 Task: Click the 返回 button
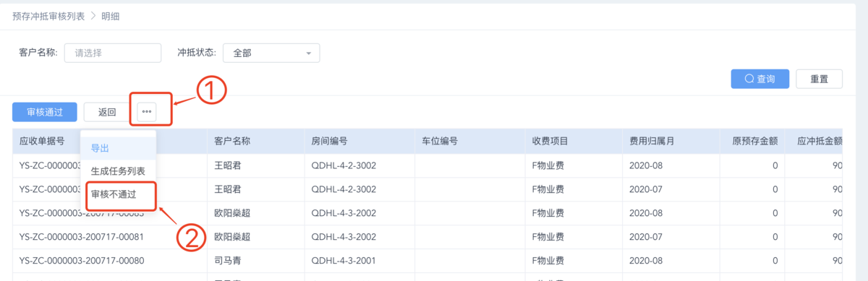107,112
